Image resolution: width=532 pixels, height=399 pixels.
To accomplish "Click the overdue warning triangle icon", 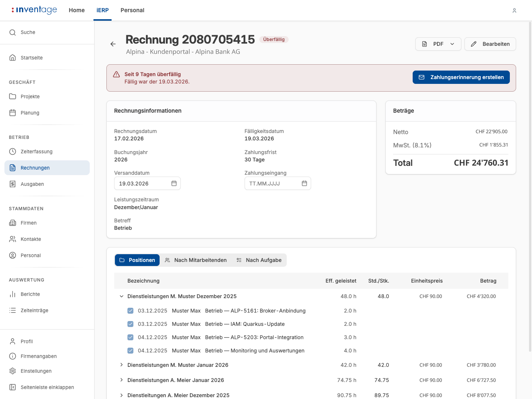I will click(x=116, y=74).
